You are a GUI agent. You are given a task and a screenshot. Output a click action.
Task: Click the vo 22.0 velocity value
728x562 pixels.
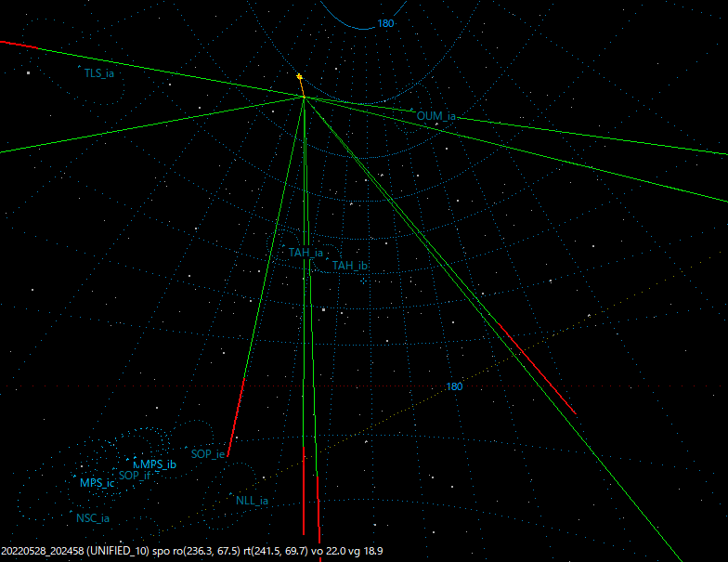(329, 552)
